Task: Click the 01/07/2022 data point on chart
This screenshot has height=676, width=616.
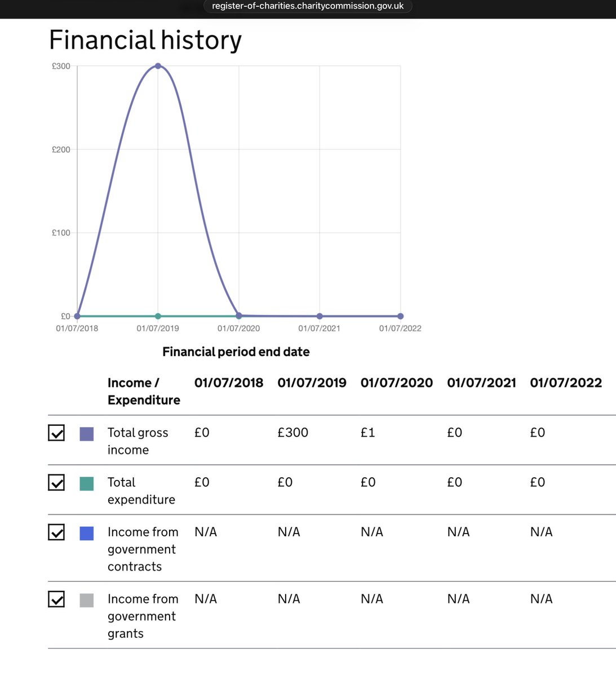Action: point(401,316)
